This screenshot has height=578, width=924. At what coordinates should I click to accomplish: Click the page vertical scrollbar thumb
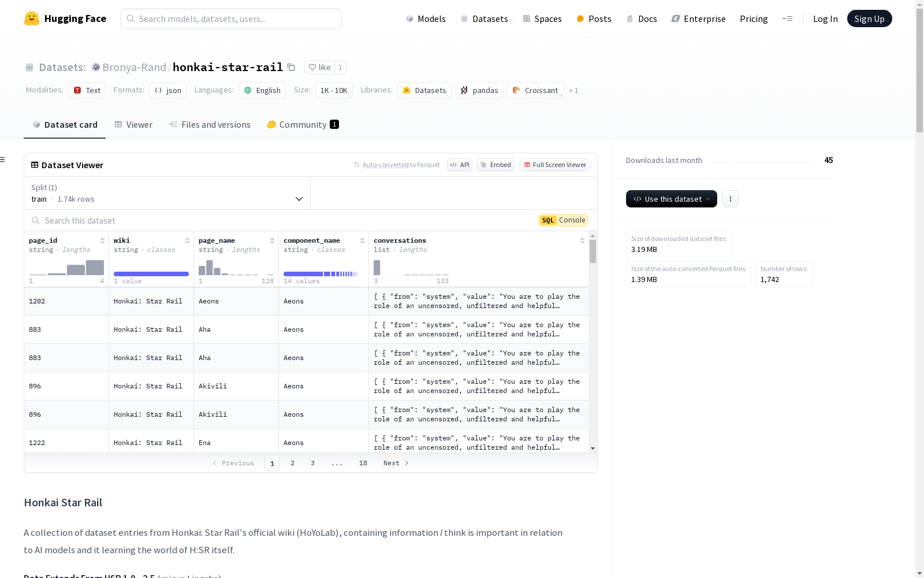coord(919,71)
